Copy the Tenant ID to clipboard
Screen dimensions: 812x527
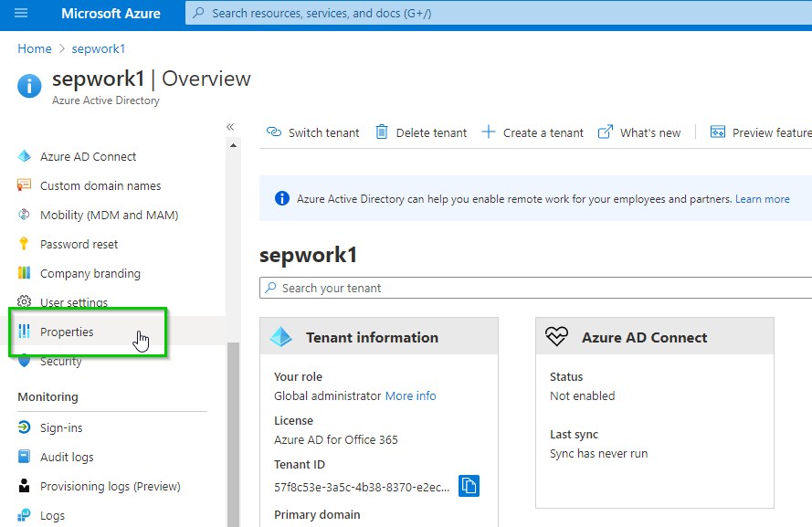tap(469, 485)
